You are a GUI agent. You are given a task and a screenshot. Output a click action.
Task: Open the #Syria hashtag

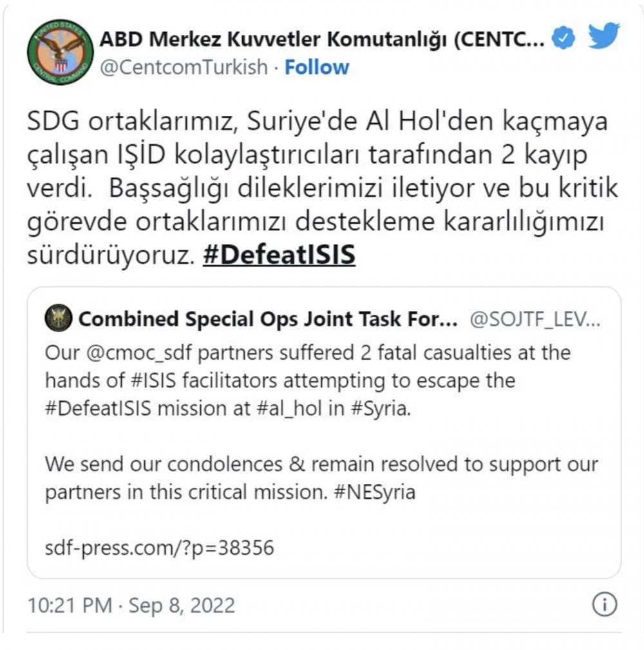coord(381,409)
